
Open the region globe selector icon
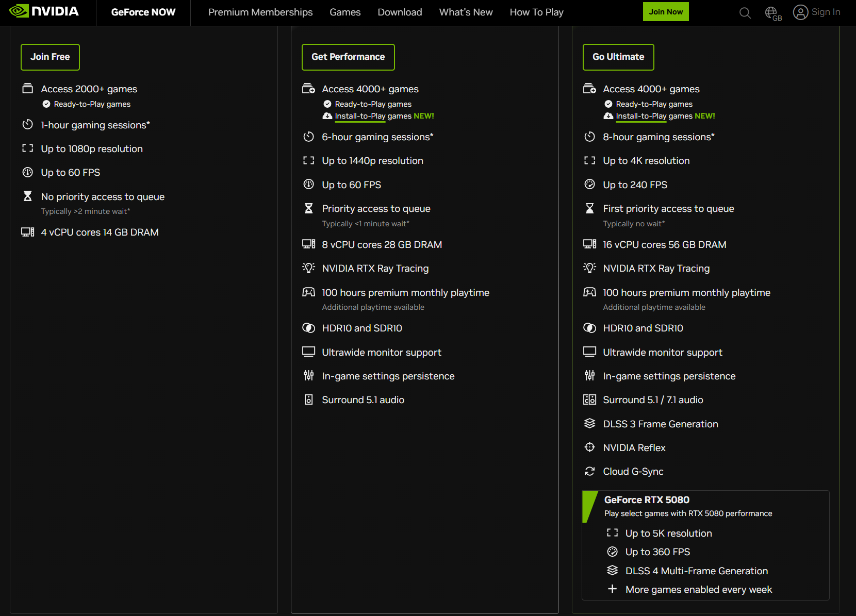tap(772, 13)
